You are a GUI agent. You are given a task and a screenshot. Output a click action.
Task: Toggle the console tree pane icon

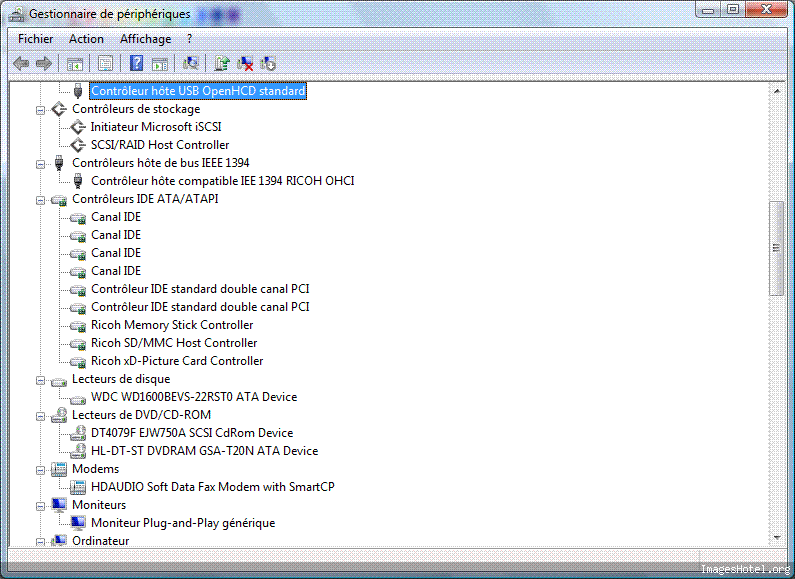pos(75,64)
